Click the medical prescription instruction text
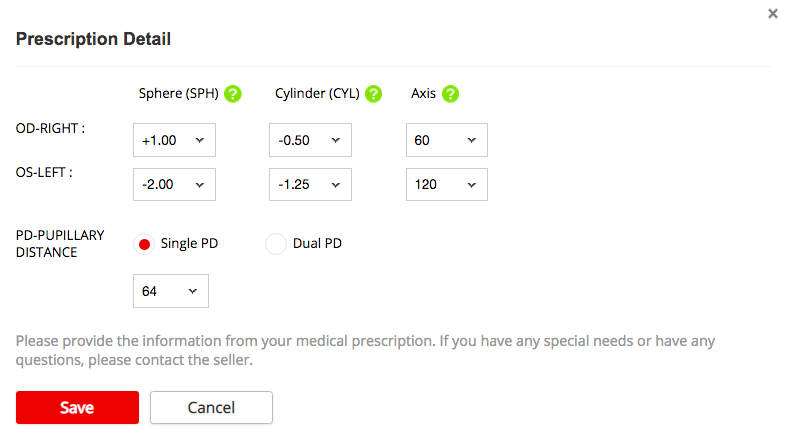 pyautogui.click(x=365, y=350)
